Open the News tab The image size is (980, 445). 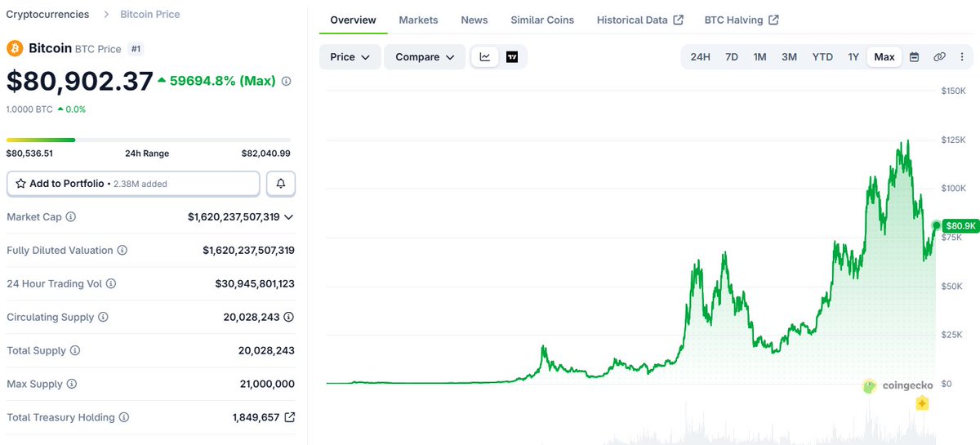coord(474,20)
